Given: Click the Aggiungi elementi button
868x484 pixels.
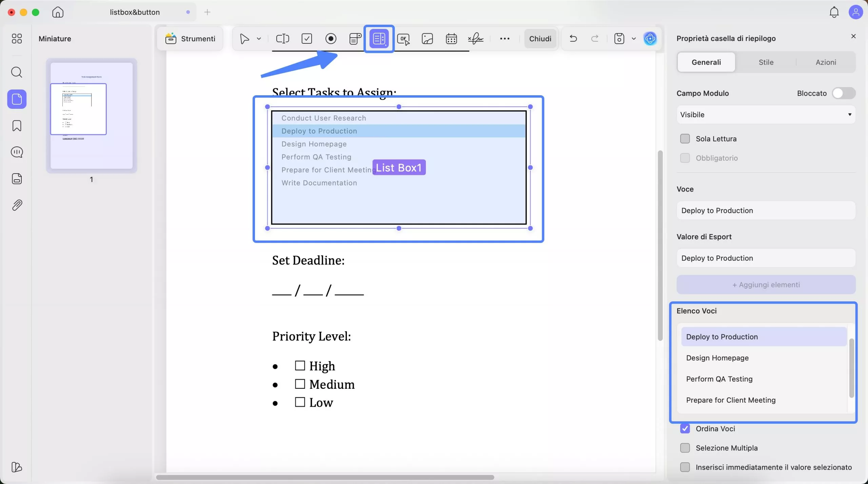Looking at the screenshot, I should point(766,285).
